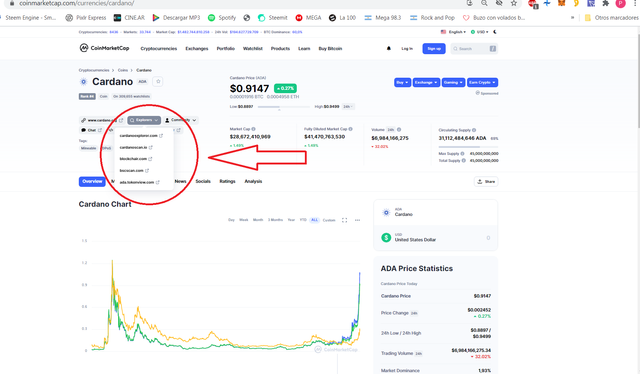The width and height of the screenshot is (640, 374).
Task: Set chart range to Month
Action: [x=258, y=220]
